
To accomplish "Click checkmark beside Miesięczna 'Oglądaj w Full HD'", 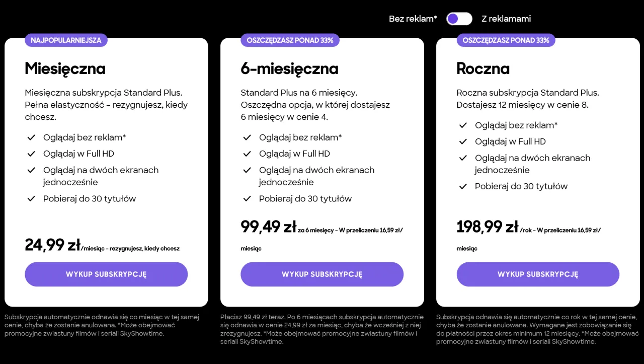I will [x=31, y=154].
